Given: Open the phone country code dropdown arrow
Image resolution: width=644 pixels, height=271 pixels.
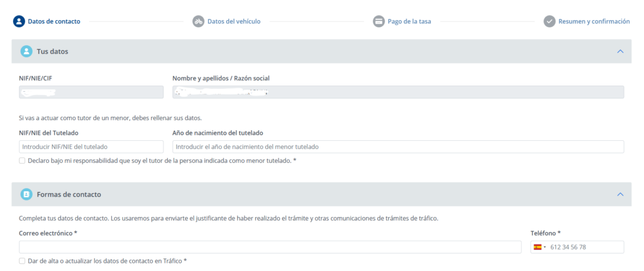Looking at the screenshot, I should [x=545, y=247].
